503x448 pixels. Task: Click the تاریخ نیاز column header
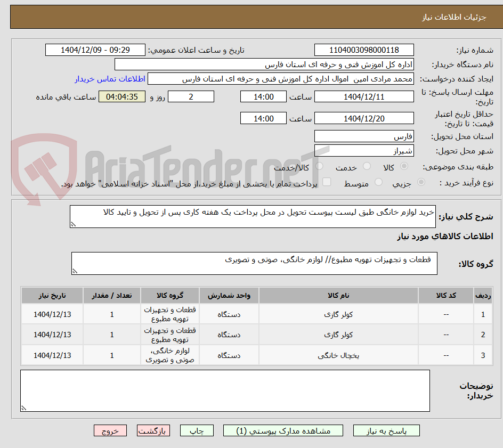(52, 295)
